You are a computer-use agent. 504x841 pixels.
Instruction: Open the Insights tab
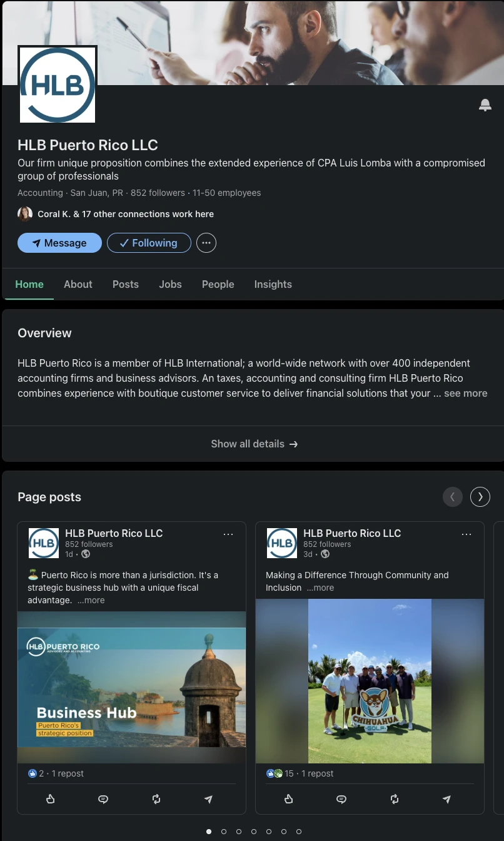coord(273,284)
